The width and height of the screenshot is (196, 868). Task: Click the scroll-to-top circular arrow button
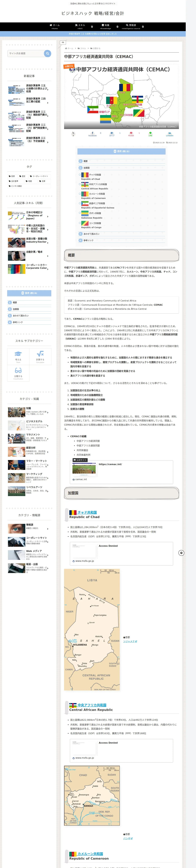pyautogui.click(x=181, y=553)
